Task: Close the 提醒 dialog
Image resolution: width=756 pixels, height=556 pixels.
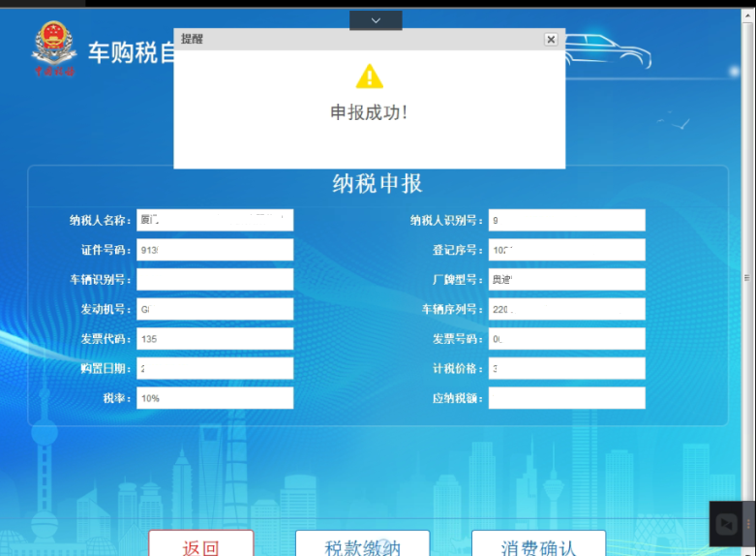Action: pyautogui.click(x=551, y=40)
